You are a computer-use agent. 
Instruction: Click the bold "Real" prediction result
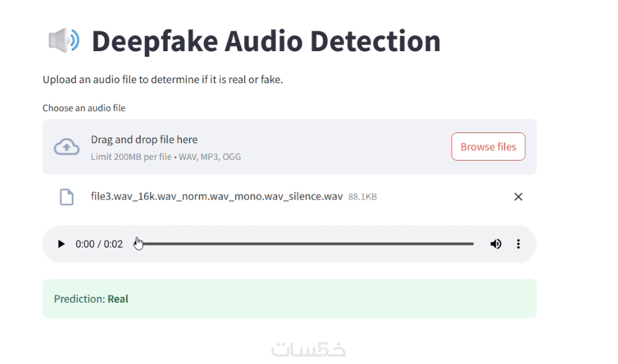coord(118,299)
